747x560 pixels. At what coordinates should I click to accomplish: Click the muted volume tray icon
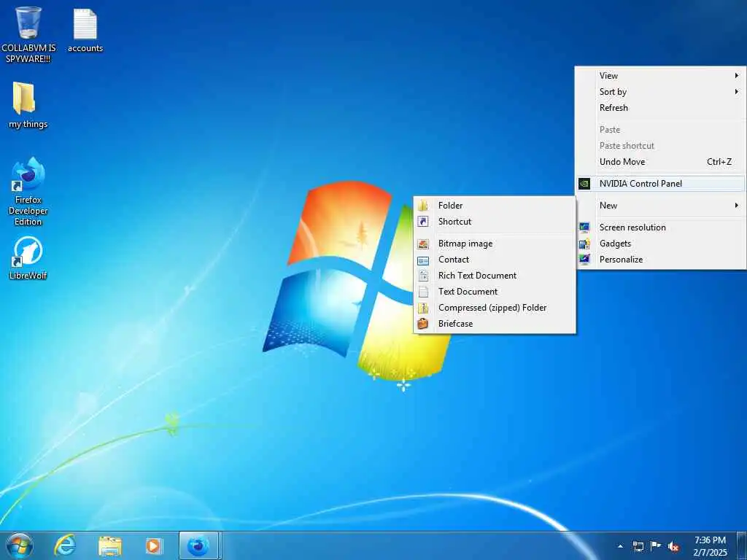[x=673, y=546]
